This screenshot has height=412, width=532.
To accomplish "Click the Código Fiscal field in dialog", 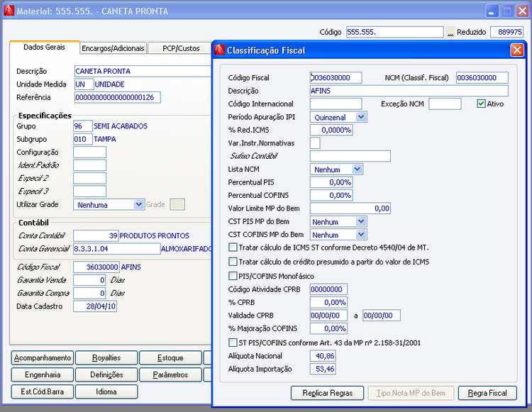I will (336, 78).
